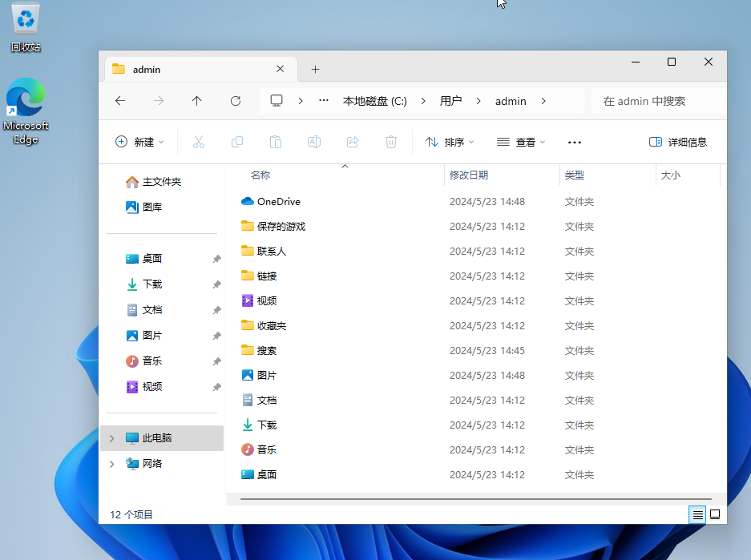Click the Delete icon on the toolbar
The width and height of the screenshot is (751, 560).
tap(390, 142)
